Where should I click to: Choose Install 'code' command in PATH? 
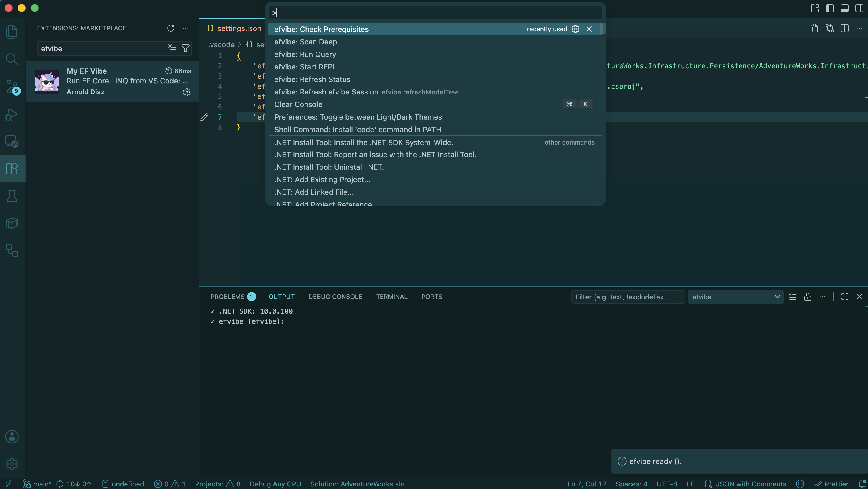(x=435, y=130)
